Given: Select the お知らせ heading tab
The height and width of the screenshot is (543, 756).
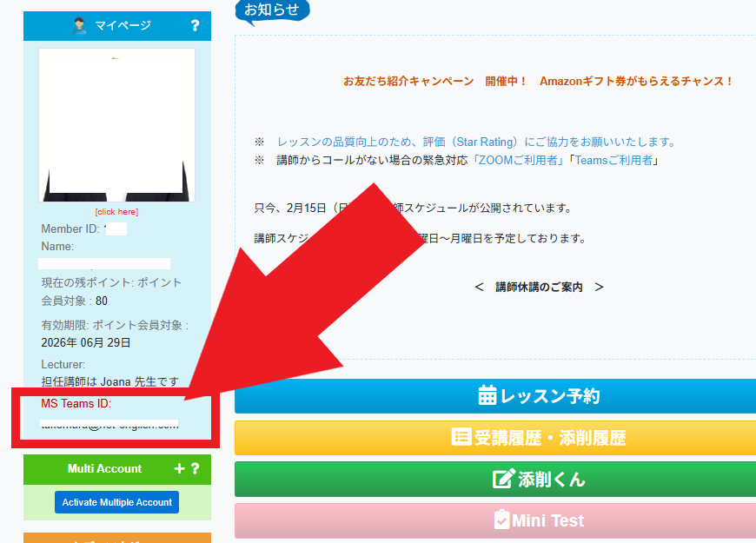Looking at the screenshot, I should (x=271, y=10).
